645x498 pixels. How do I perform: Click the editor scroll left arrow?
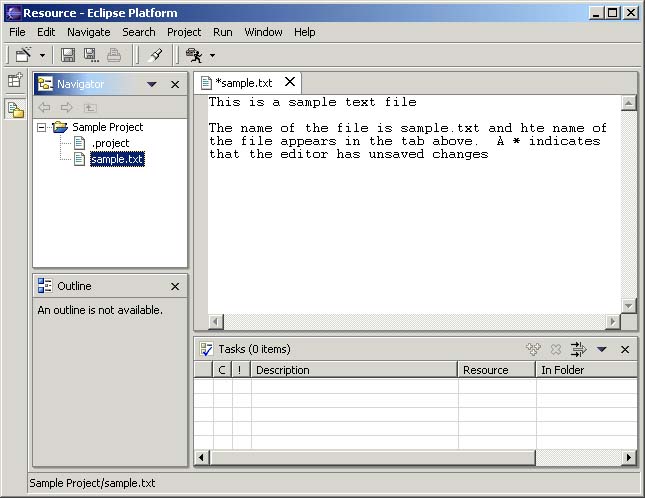pyautogui.click(x=216, y=322)
